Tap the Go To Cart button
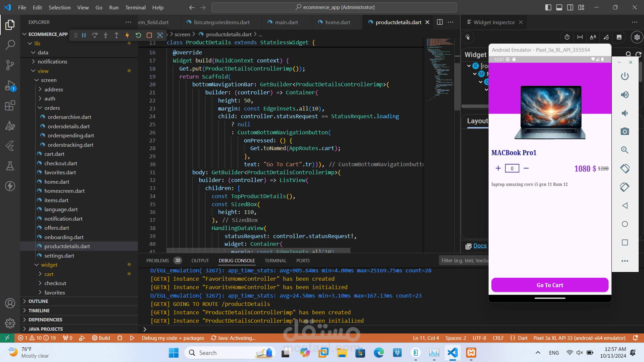Image resolution: width=644 pixels, height=362 pixels. tap(549, 285)
